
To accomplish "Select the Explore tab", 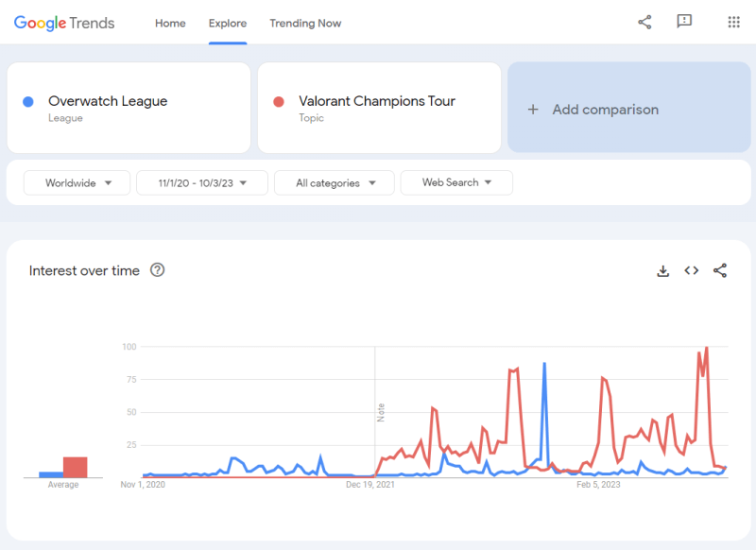I will 228,23.
